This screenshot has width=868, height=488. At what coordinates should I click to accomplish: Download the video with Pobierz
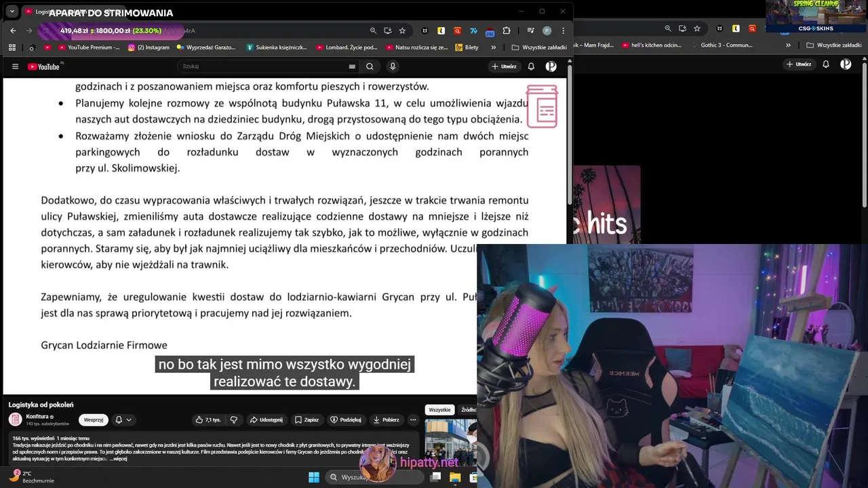click(387, 420)
